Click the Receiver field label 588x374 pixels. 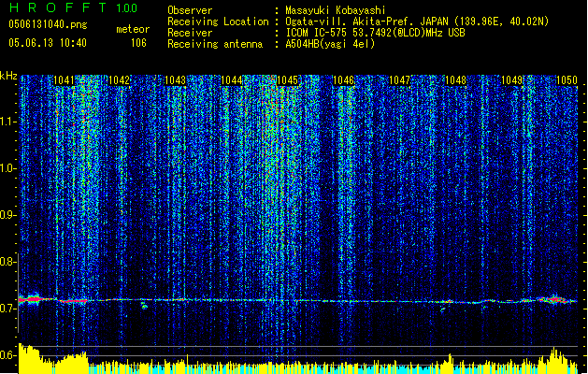[x=190, y=33]
